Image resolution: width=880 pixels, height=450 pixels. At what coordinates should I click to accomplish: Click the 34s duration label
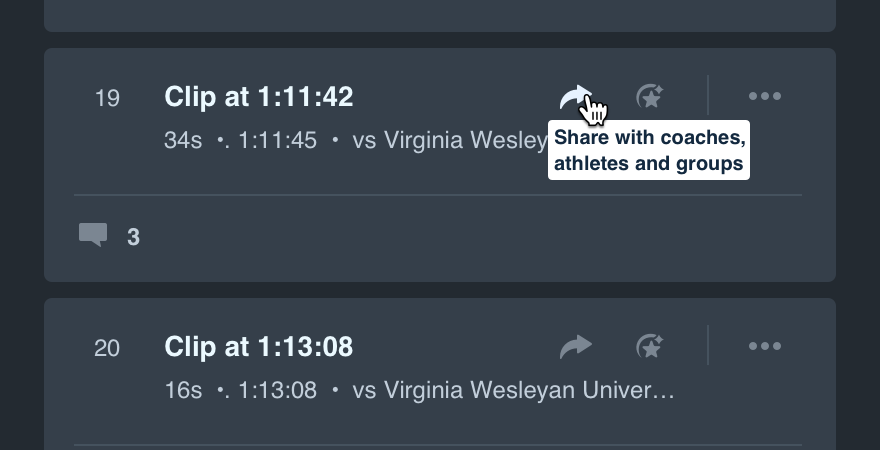tap(183, 140)
